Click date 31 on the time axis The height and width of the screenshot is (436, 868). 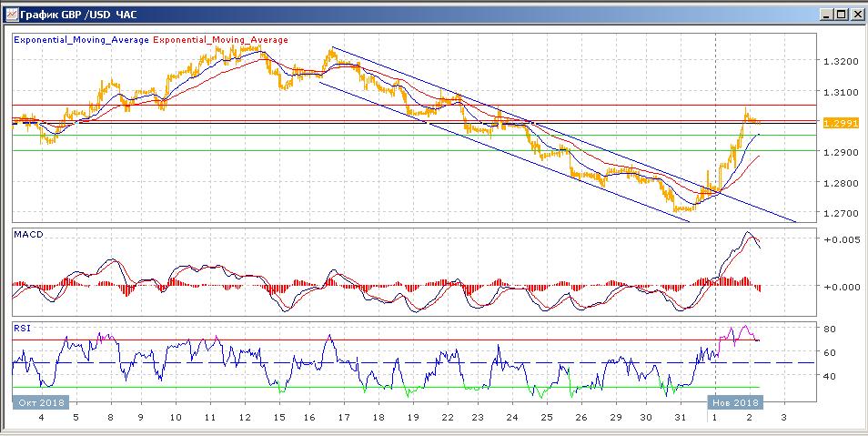tap(679, 417)
